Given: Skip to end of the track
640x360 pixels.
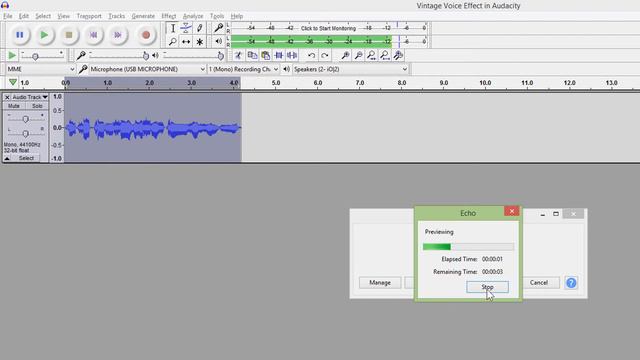Looking at the screenshot, I should (118, 35).
